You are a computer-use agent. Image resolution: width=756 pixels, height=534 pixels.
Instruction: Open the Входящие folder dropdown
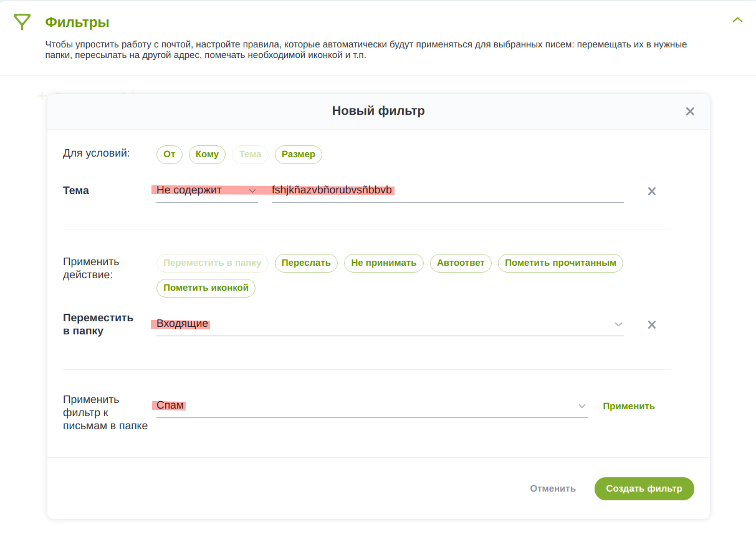pos(390,324)
